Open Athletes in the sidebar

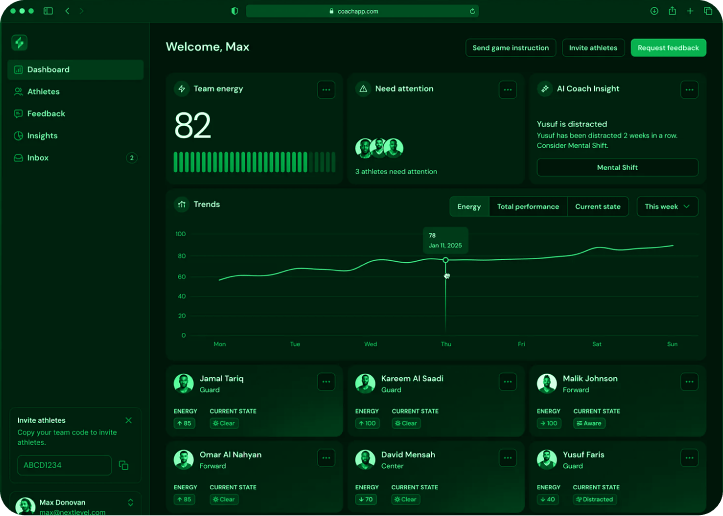pos(43,92)
